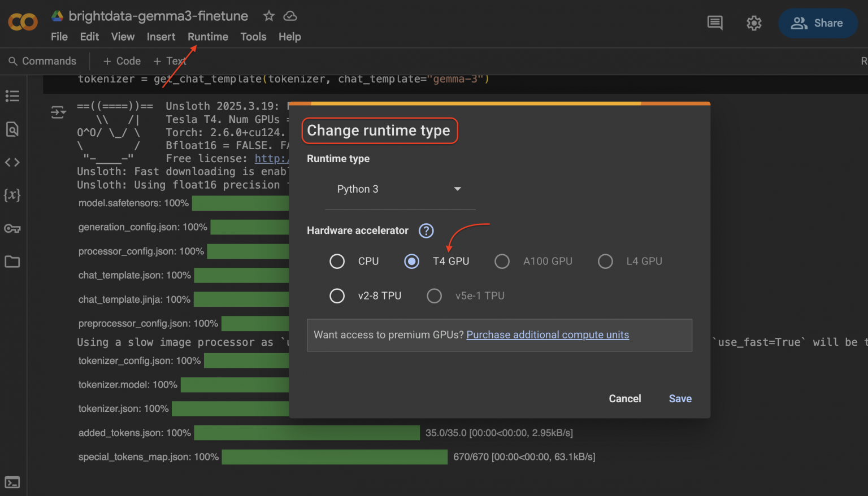Open the Runtime menu
Viewport: 868px width, 496px height.
coord(207,36)
